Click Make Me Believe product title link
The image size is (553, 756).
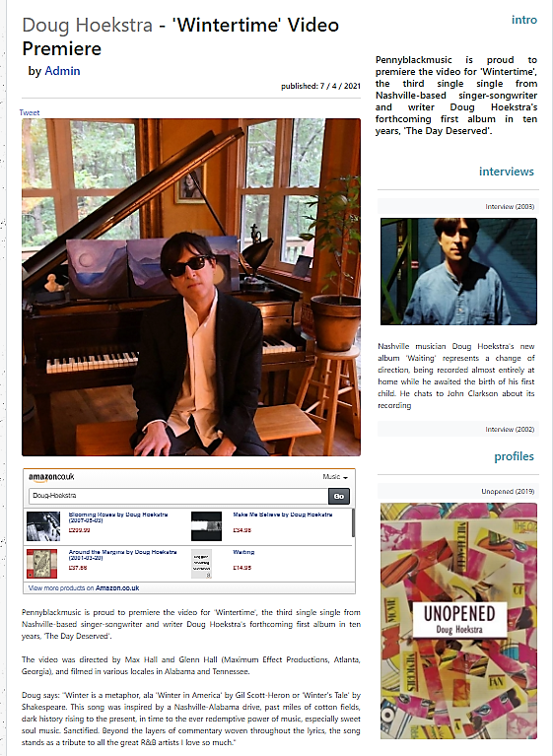click(283, 515)
